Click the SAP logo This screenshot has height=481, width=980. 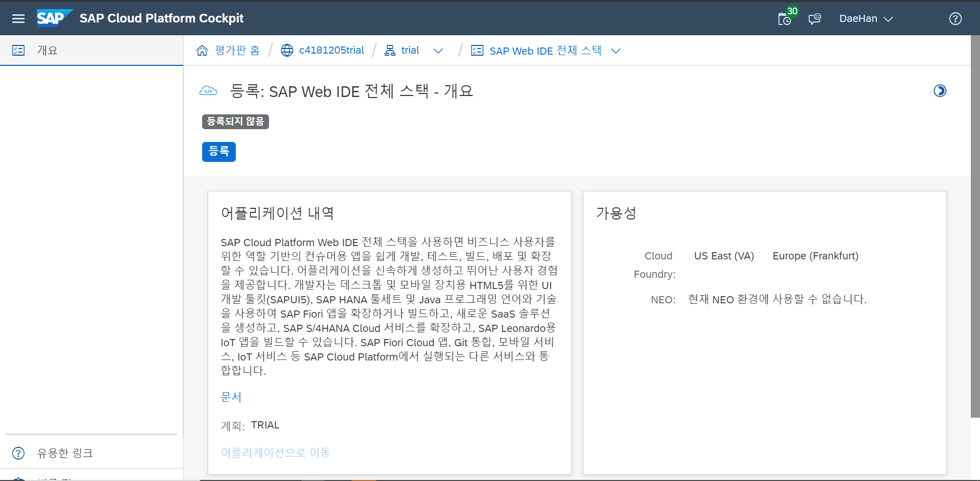point(54,18)
